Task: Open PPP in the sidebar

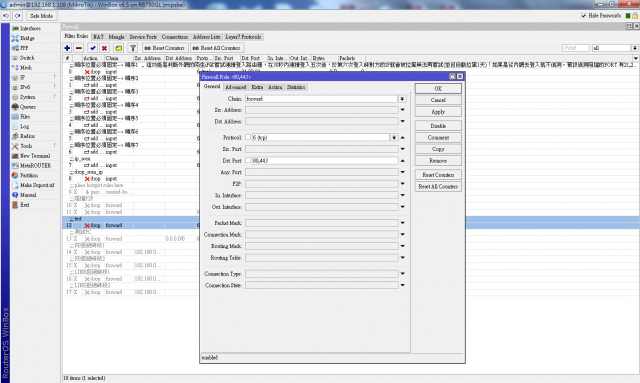Action: pos(24,48)
